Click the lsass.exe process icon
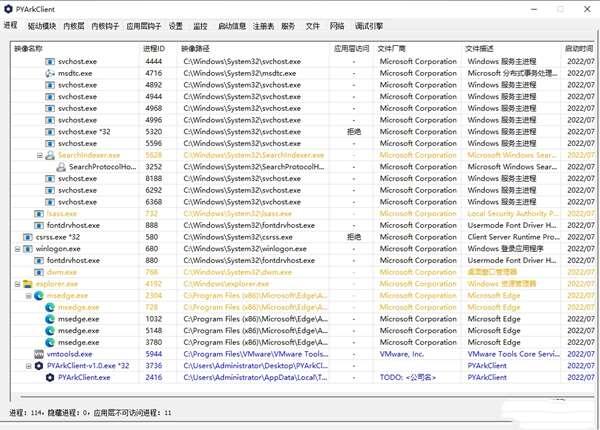This screenshot has width=600, height=430. click(x=38, y=214)
